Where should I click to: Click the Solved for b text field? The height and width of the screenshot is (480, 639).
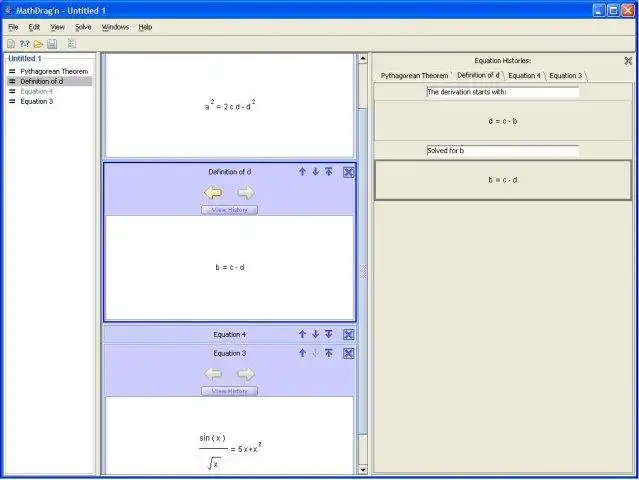tap(502, 150)
